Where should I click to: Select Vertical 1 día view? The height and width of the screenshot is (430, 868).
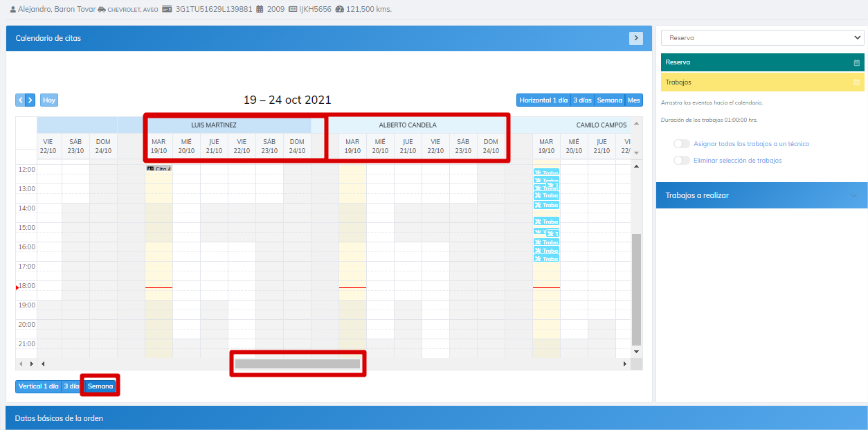38,386
